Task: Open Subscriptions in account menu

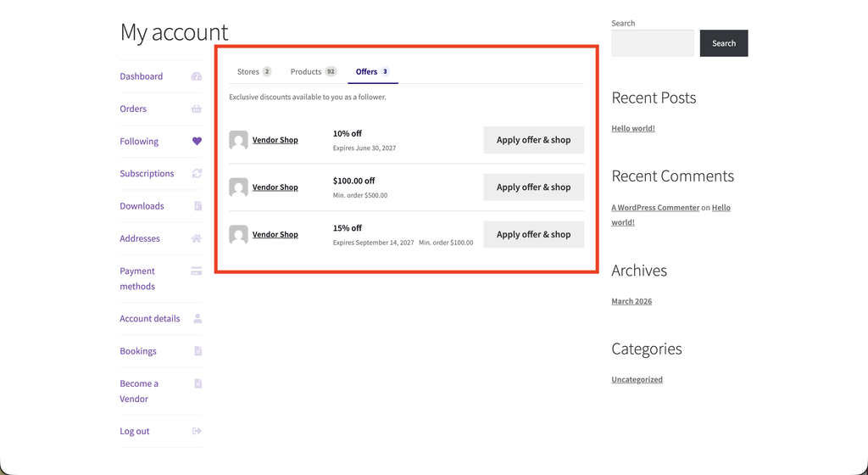Action: coord(147,173)
